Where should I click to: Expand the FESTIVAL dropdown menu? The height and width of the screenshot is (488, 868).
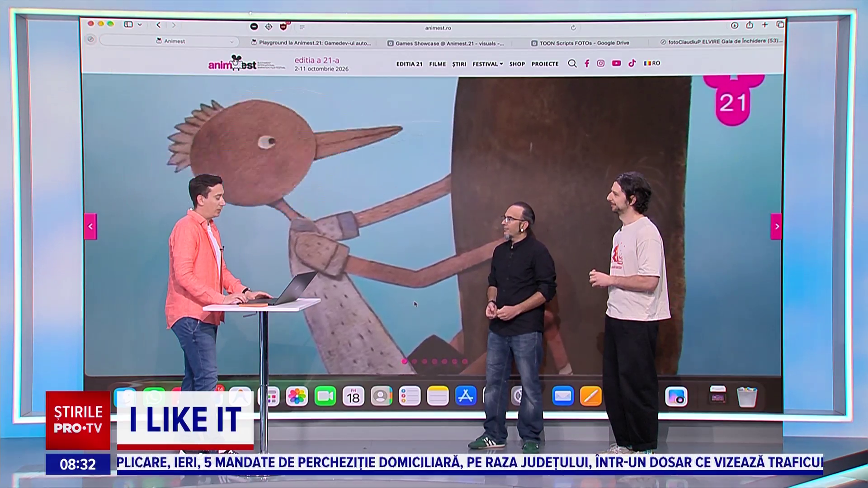[487, 64]
